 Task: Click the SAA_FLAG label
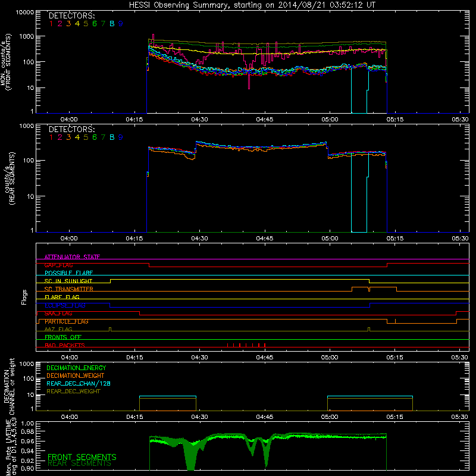click(x=58, y=314)
